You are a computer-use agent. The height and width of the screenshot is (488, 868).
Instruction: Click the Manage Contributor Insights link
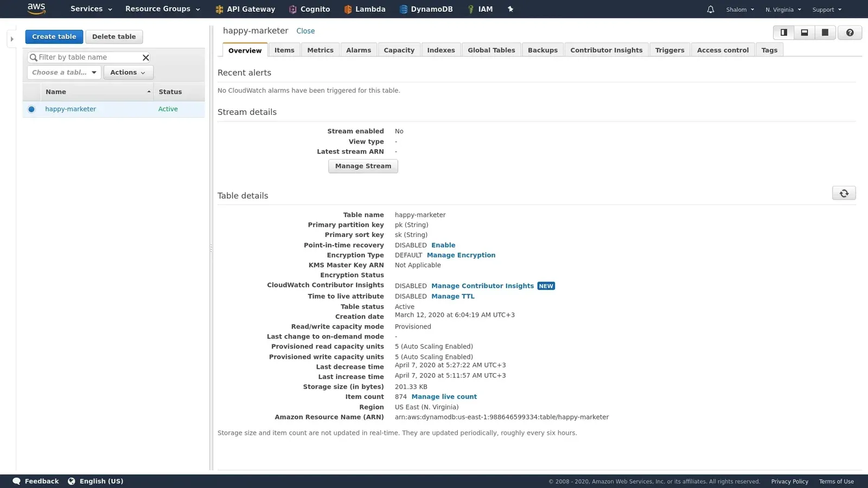click(x=482, y=286)
